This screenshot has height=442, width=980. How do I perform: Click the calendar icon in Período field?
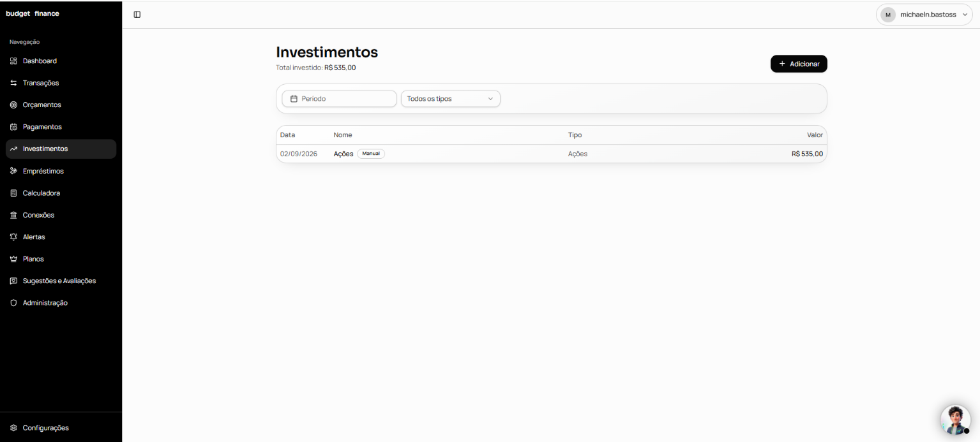(294, 99)
